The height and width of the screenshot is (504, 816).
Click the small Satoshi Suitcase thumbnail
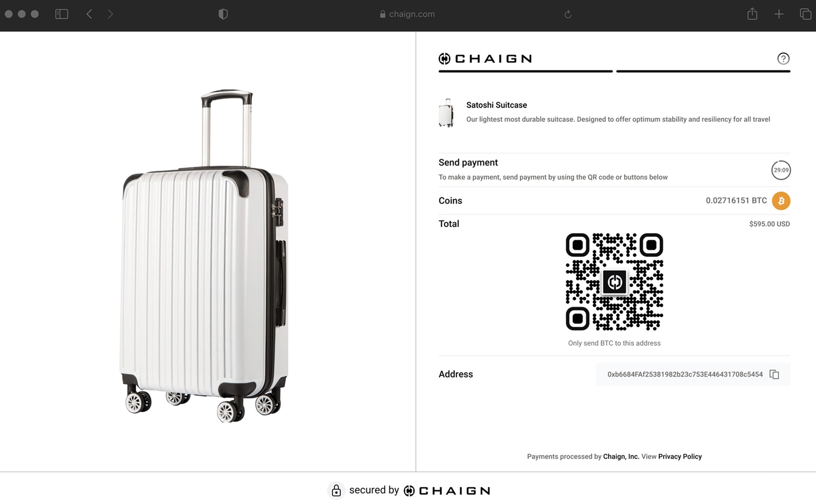click(446, 112)
